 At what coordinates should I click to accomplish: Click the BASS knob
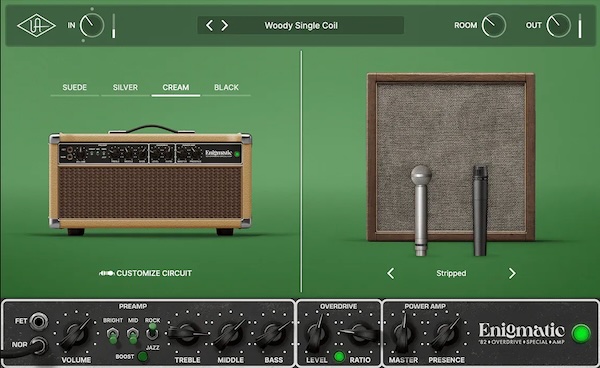(x=273, y=334)
